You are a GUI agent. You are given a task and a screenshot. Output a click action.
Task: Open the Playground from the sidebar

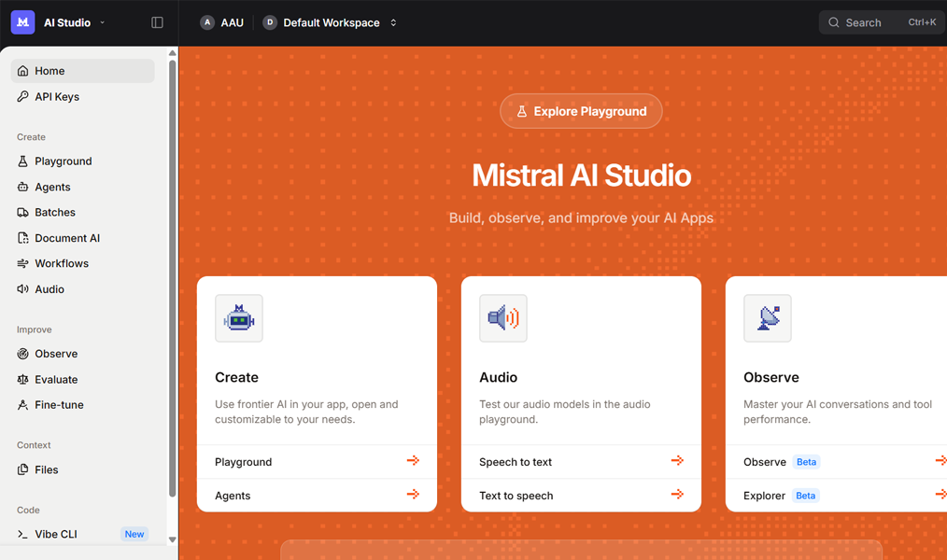pyautogui.click(x=63, y=161)
